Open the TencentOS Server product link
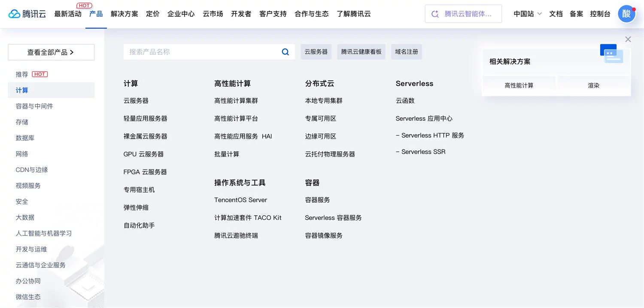The height and width of the screenshot is (308, 644). pyautogui.click(x=241, y=200)
